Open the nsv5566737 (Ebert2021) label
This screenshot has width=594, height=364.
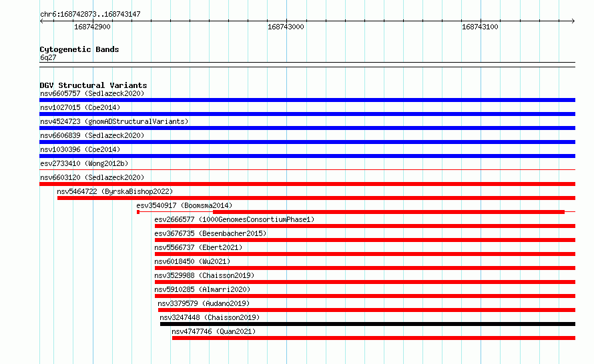tap(198, 247)
